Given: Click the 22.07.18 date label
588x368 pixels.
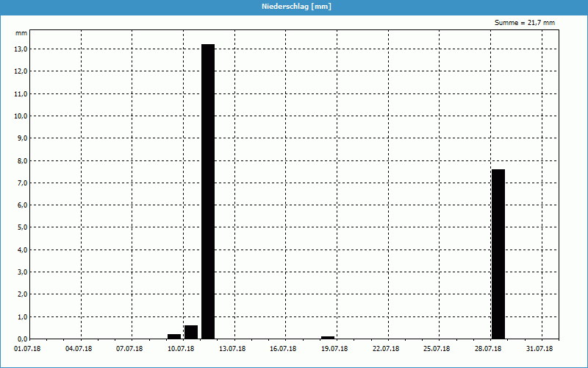Looking at the screenshot, I should pyautogui.click(x=386, y=349).
